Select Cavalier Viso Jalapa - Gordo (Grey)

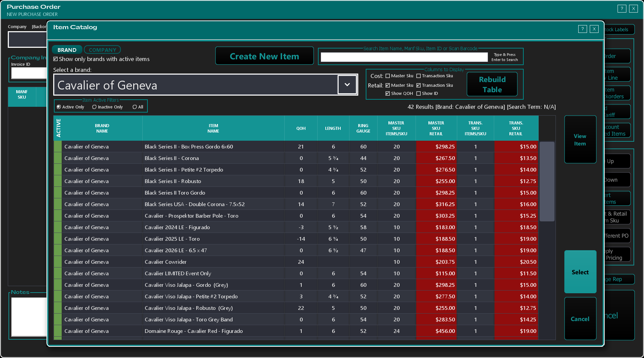[296, 285]
